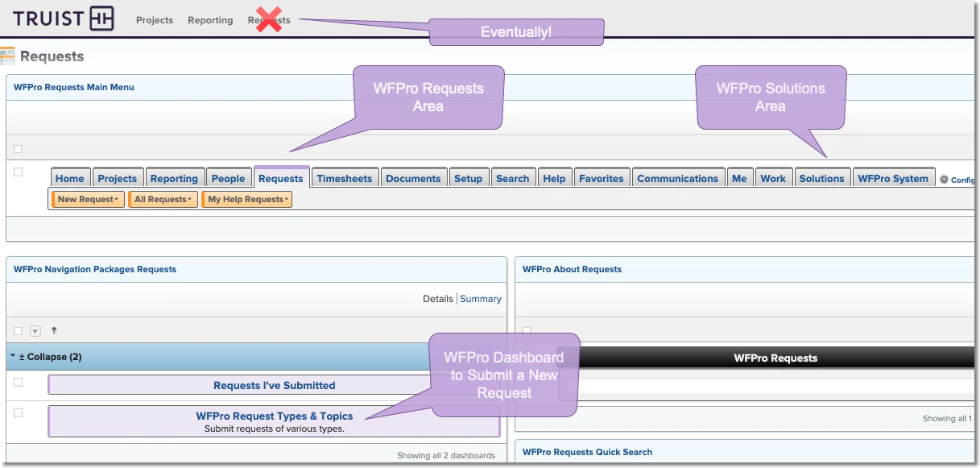Image resolution: width=980 pixels, height=468 pixels.
Task: Click 'Submit requests of various types.' description
Action: pos(275,429)
